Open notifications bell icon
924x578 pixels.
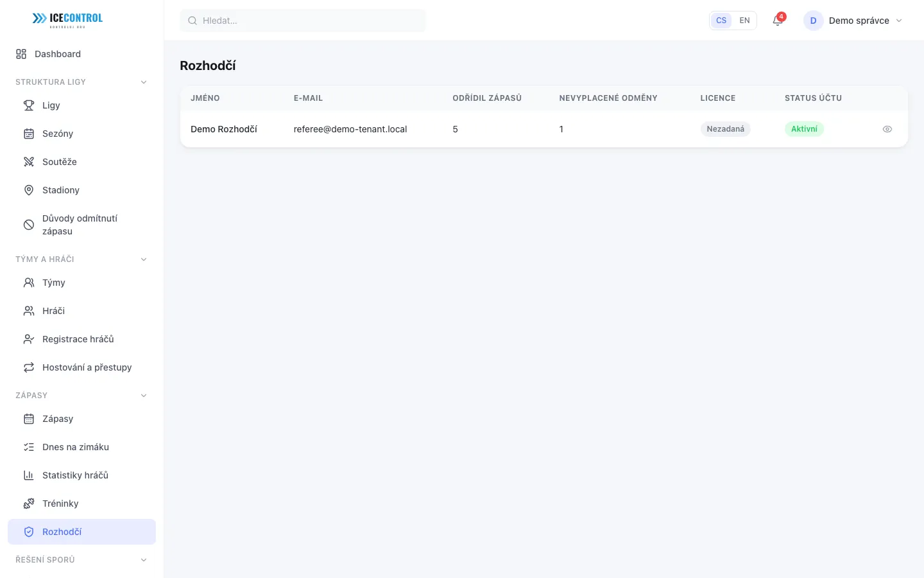(x=777, y=21)
